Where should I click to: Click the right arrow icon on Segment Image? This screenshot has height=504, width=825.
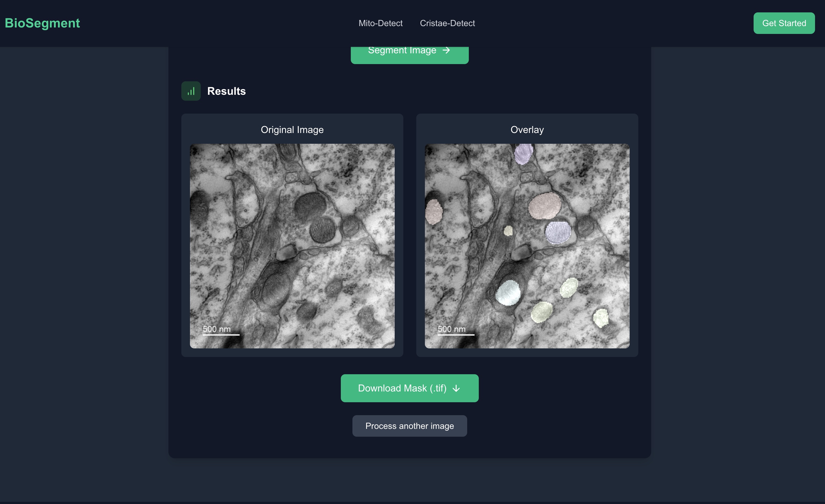coord(446,51)
